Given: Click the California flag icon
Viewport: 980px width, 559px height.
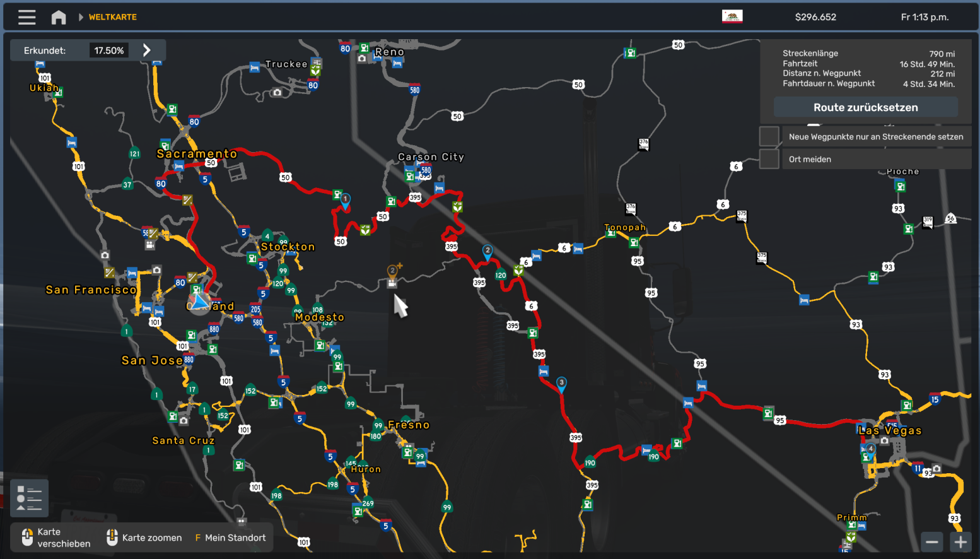Looking at the screenshot, I should coord(732,16).
